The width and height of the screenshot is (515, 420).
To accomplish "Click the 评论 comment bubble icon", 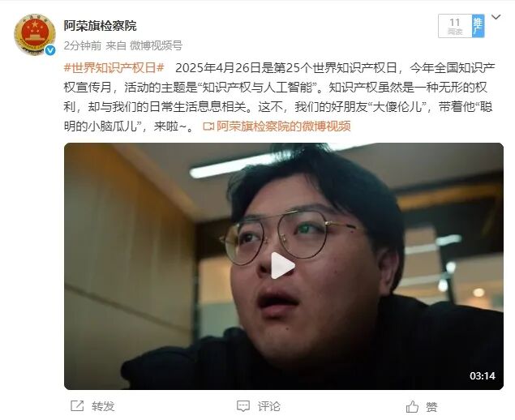I will (243, 406).
